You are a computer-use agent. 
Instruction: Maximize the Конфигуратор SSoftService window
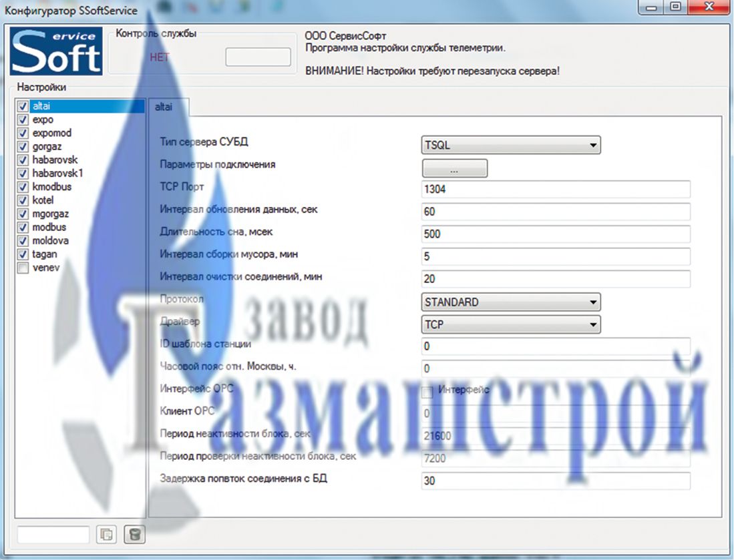[x=675, y=7]
